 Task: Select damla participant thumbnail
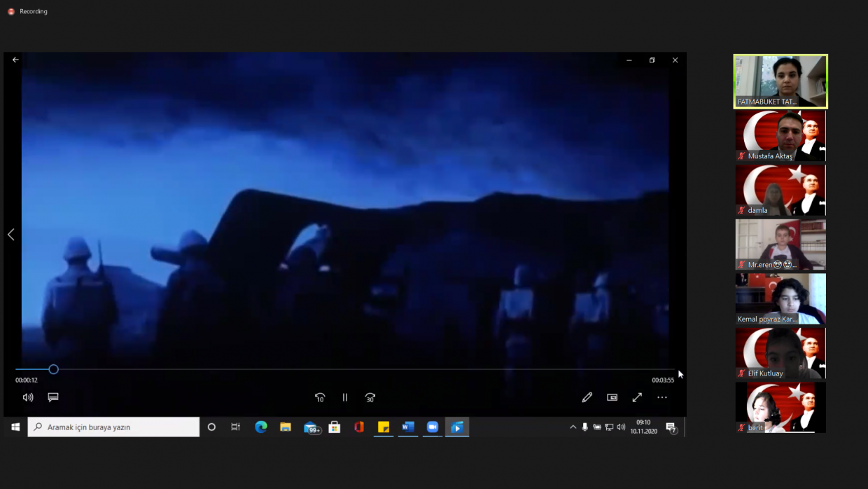pyautogui.click(x=780, y=190)
